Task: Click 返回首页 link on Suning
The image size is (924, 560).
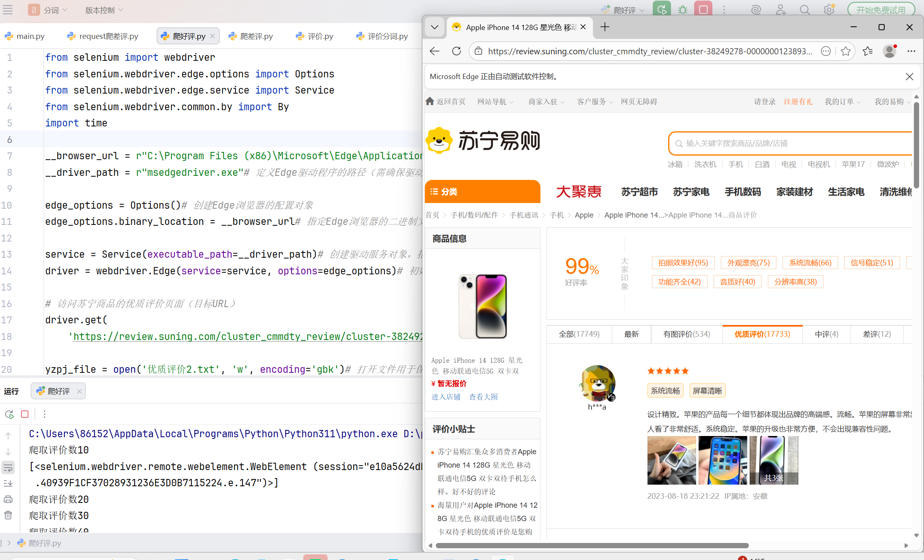Action: click(446, 102)
